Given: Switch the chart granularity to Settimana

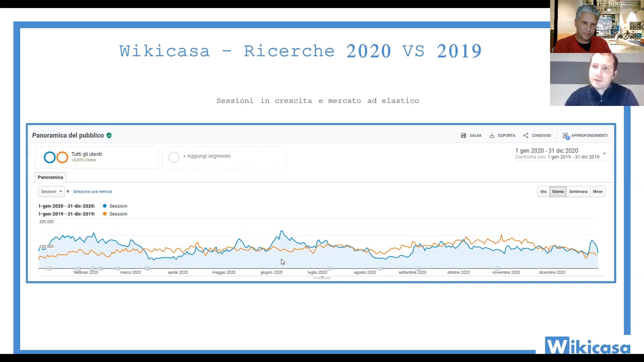Looking at the screenshot, I should click(x=578, y=191).
